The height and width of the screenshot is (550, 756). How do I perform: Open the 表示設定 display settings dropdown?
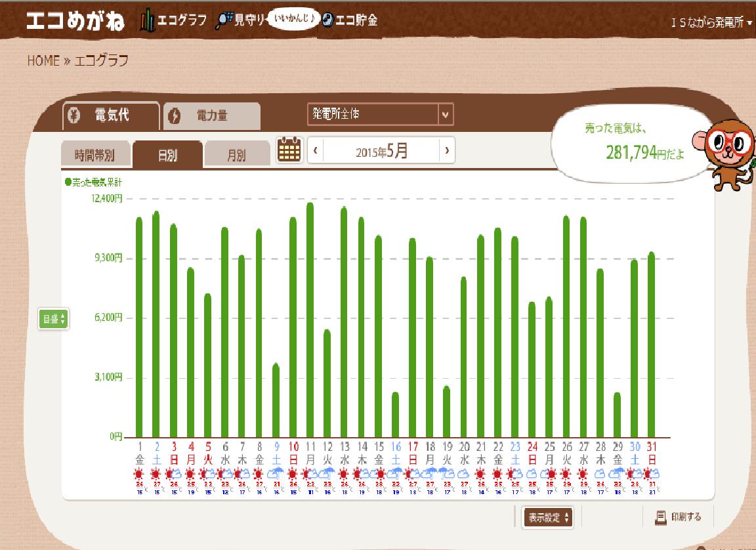547,517
